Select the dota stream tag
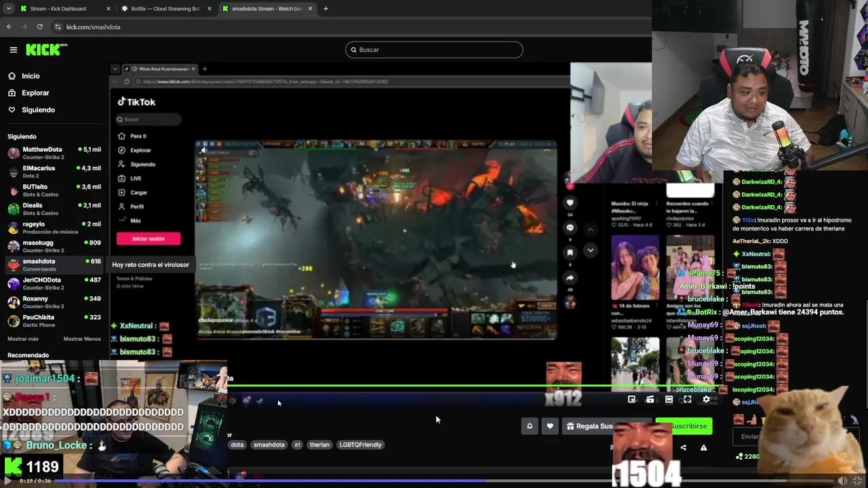Viewport: 868px width, 488px height. (237, 445)
